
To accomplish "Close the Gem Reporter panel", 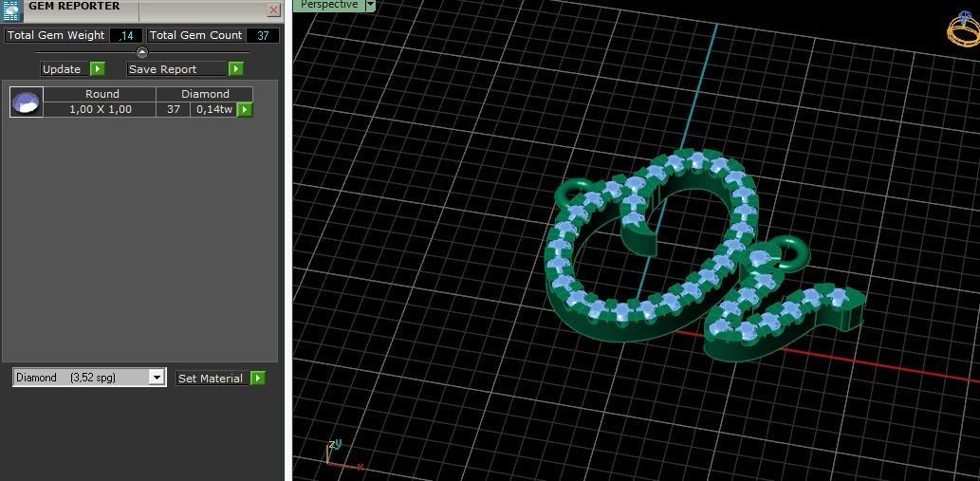I will tap(274, 10).
